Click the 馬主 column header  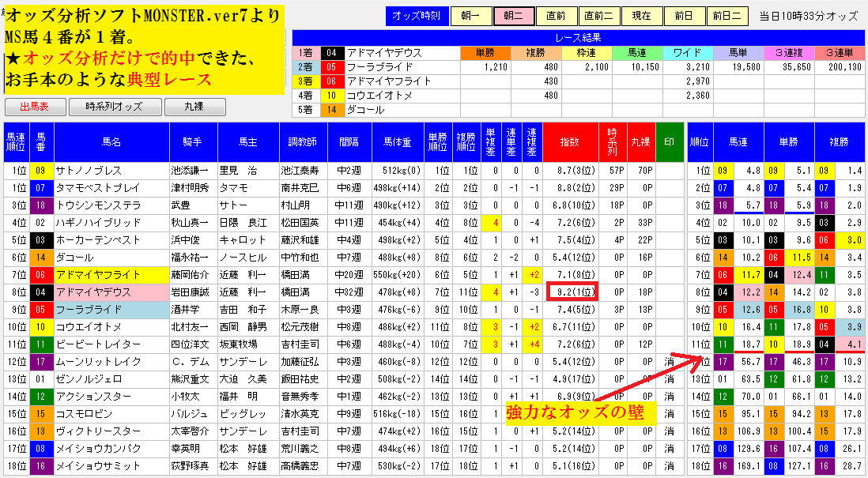[x=248, y=142]
